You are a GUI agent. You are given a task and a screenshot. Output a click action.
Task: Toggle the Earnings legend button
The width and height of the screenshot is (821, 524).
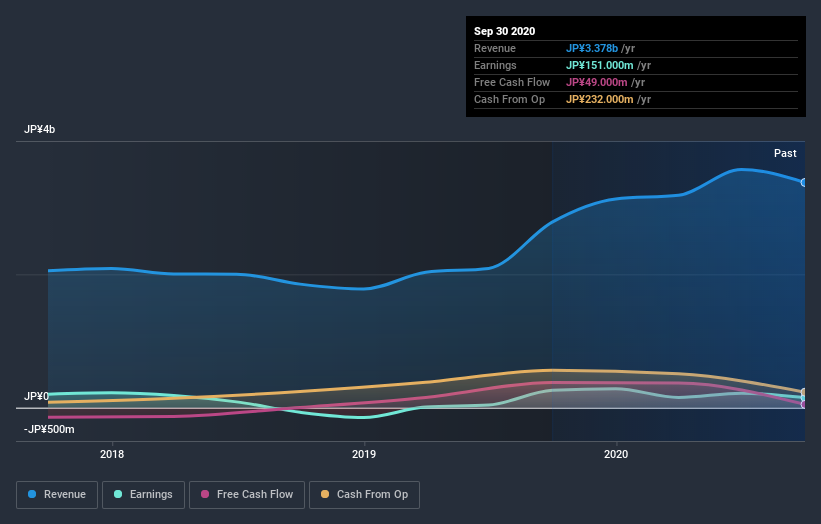point(143,495)
